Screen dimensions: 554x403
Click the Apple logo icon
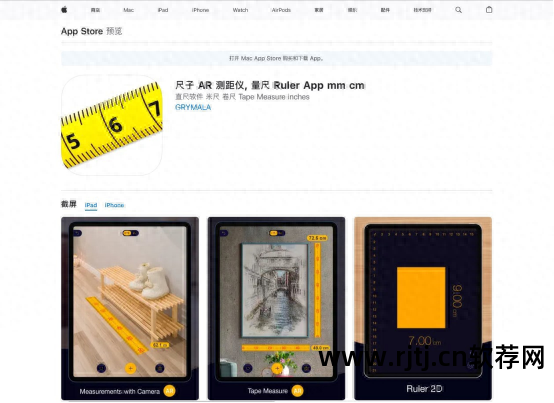tap(64, 10)
